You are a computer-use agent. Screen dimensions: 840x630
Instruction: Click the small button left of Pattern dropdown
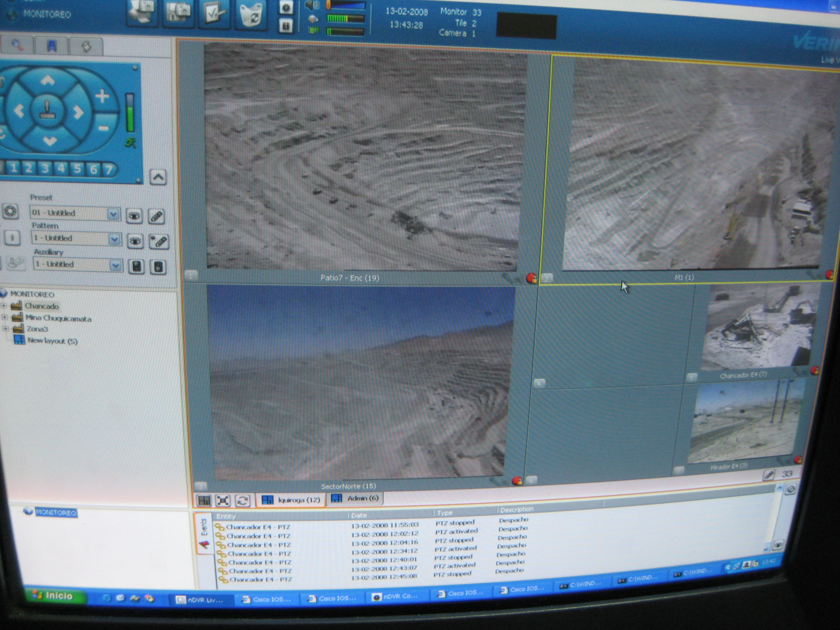pos(12,238)
